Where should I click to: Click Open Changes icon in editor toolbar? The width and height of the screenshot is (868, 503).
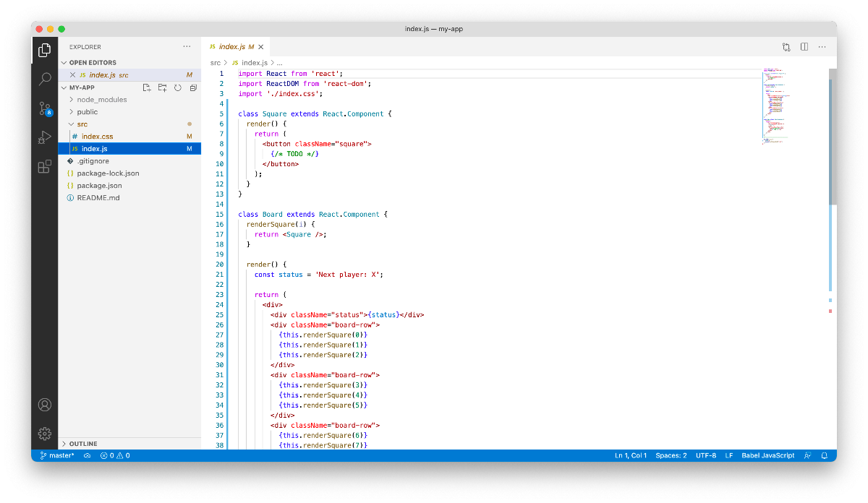pos(786,47)
